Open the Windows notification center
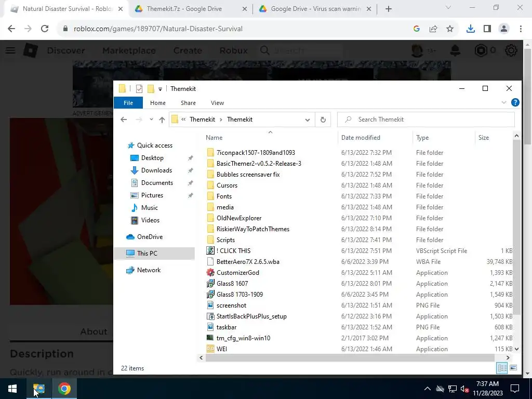The image size is (532, 399). pyautogui.click(x=515, y=389)
